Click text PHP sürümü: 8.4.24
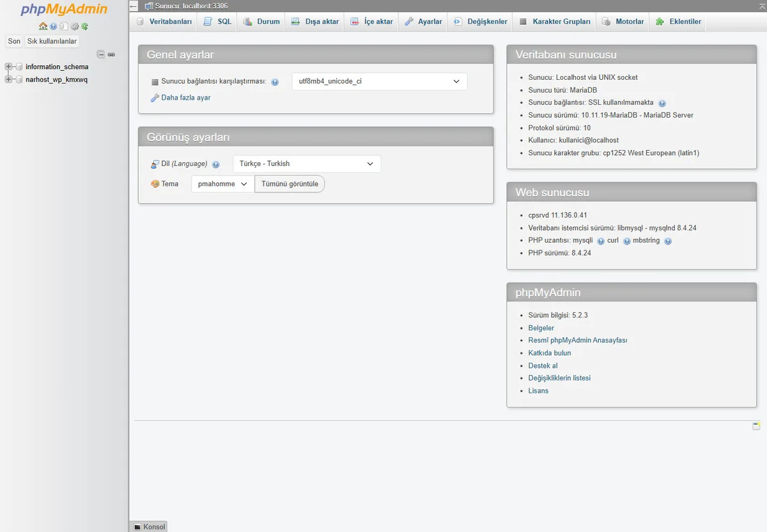 pyautogui.click(x=560, y=253)
